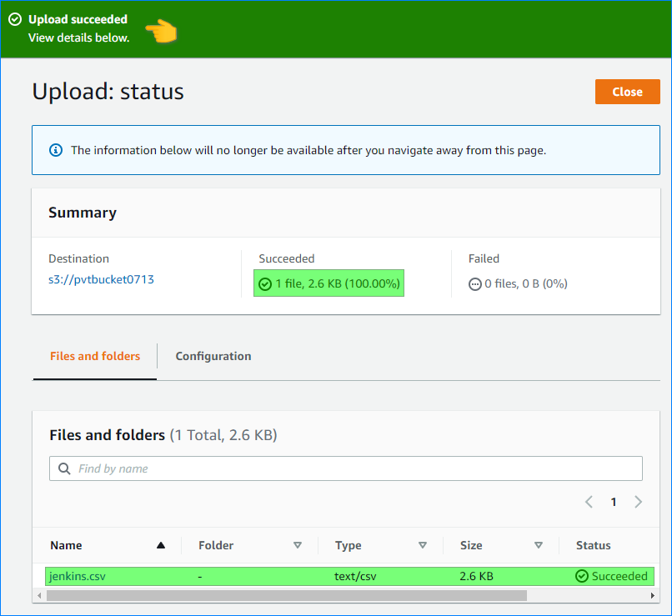Open the jenkins.csv file link
This screenshot has width=672, height=616.
coord(78,576)
